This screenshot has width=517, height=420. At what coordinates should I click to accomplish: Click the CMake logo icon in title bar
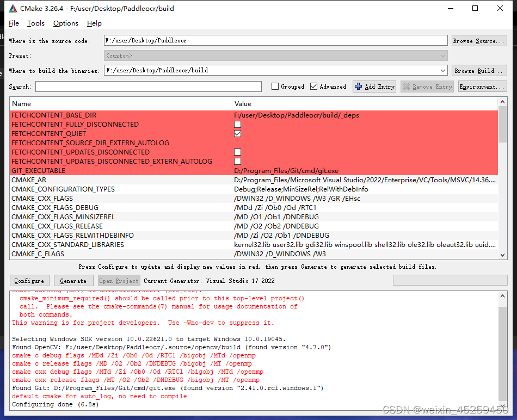13,8
